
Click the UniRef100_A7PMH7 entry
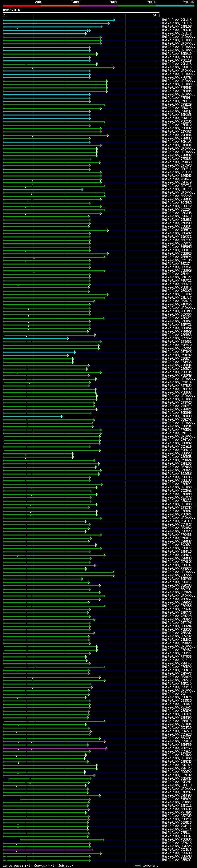(177, 88)
